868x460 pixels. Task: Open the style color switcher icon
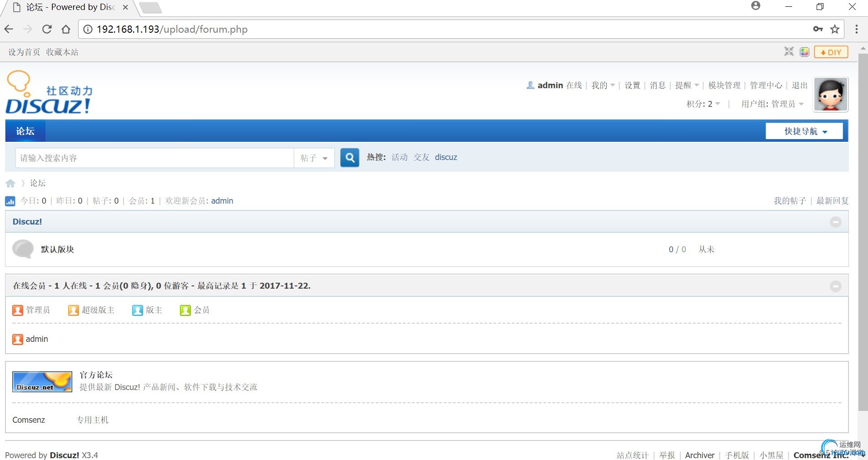pos(804,52)
